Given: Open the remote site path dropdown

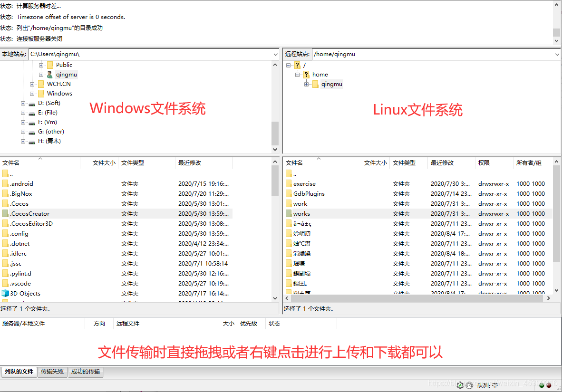Looking at the screenshot, I should [x=557, y=55].
